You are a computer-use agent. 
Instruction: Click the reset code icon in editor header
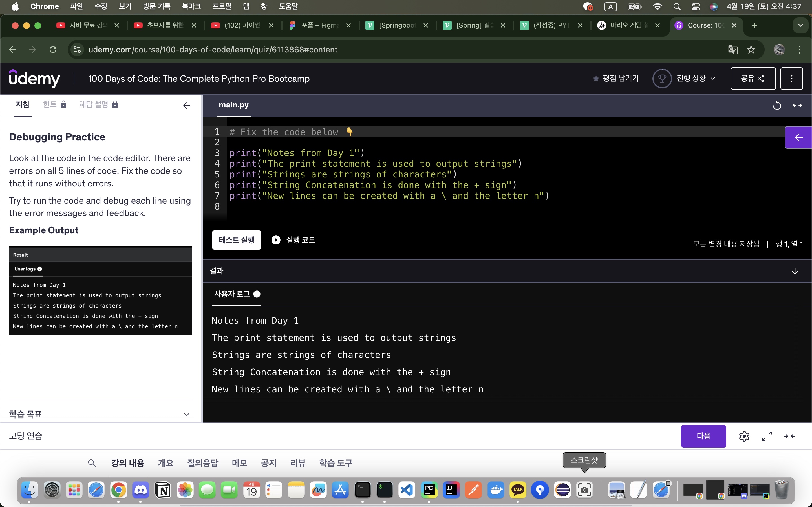tap(777, 105)
